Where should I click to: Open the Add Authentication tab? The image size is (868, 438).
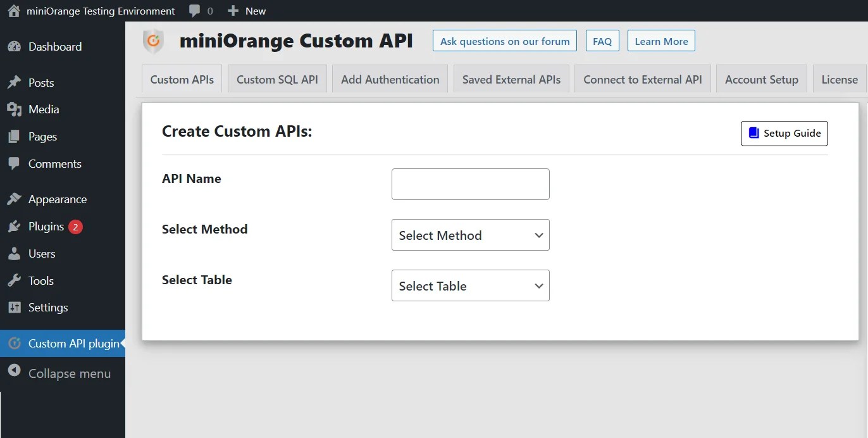[390, 78]
